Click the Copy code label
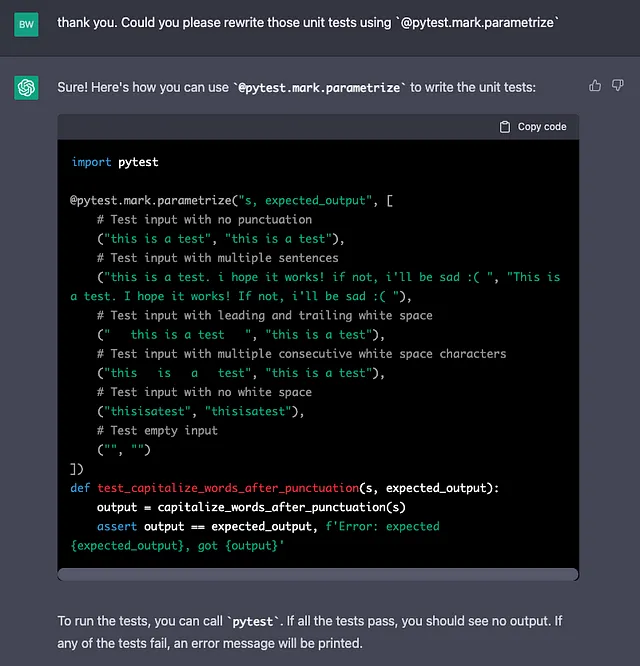Screen dimensions: 640x666 (x=541, y=127)
